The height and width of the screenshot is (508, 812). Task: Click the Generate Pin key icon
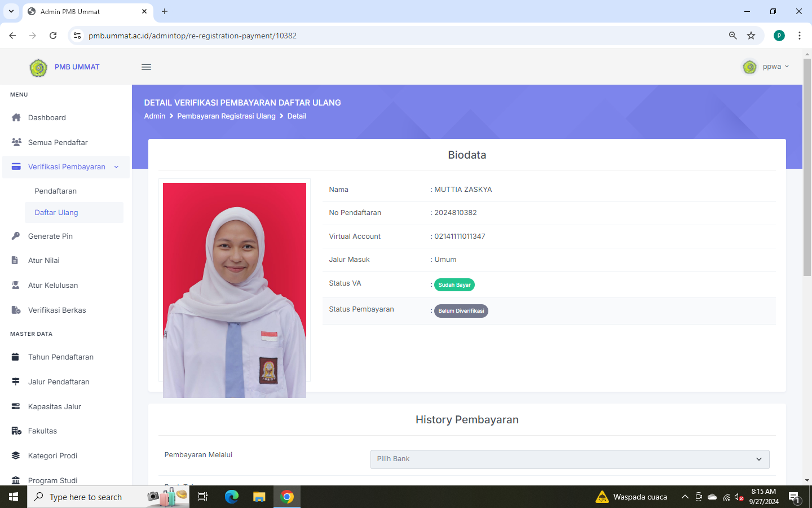(16, 236)
